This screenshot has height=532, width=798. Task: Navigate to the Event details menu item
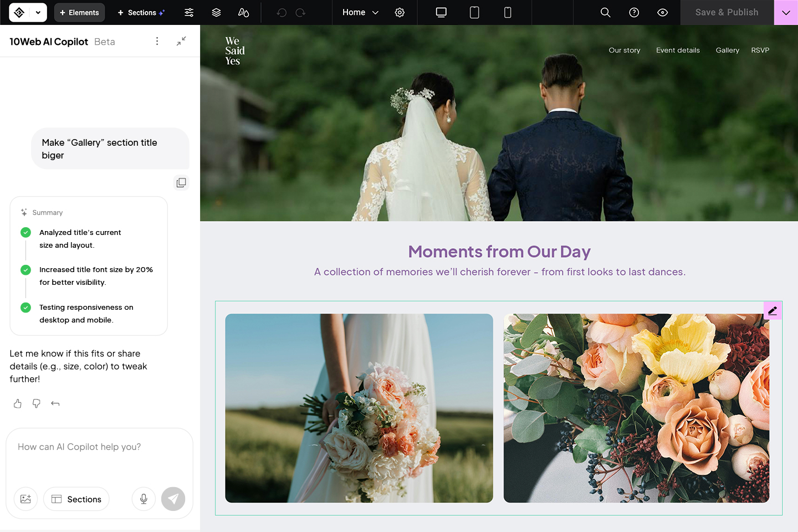click(x=677, y=50)
